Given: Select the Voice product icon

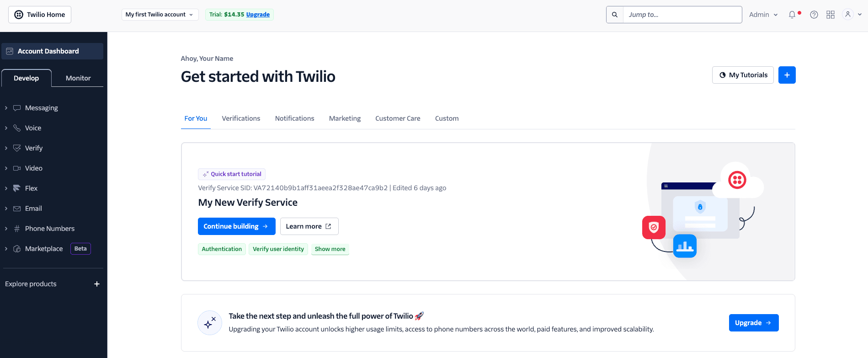Looking at the screenshot, I should [x=17, y=128].
